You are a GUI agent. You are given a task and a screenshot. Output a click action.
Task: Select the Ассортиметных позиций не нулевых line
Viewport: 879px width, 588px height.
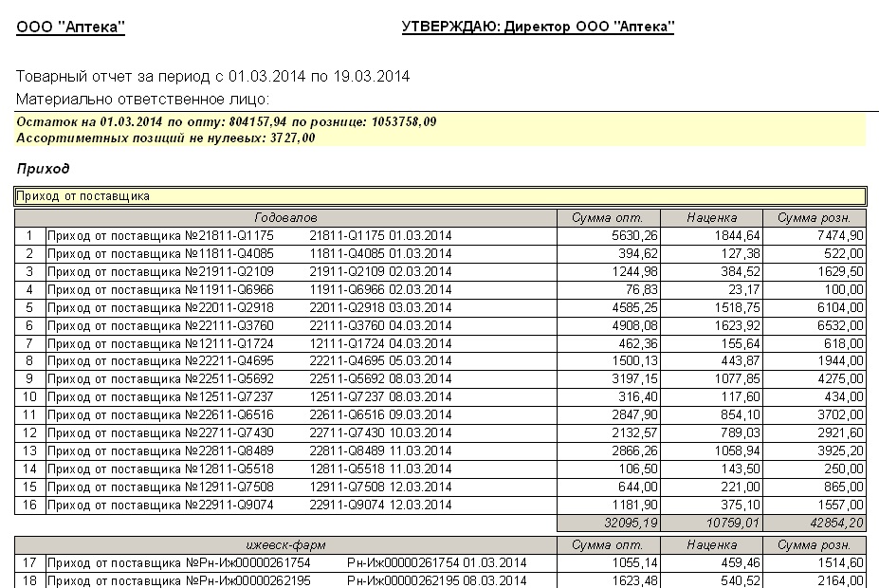pos(166,138)
